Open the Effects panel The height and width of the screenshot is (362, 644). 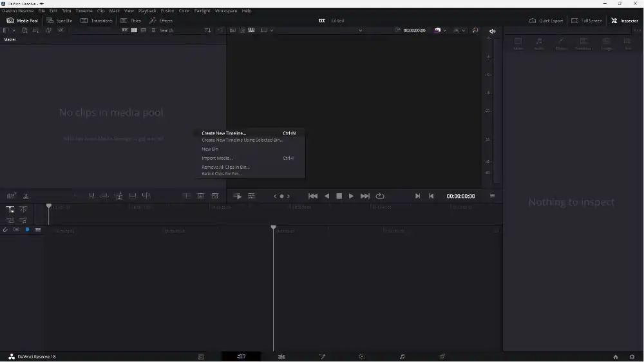161,21
